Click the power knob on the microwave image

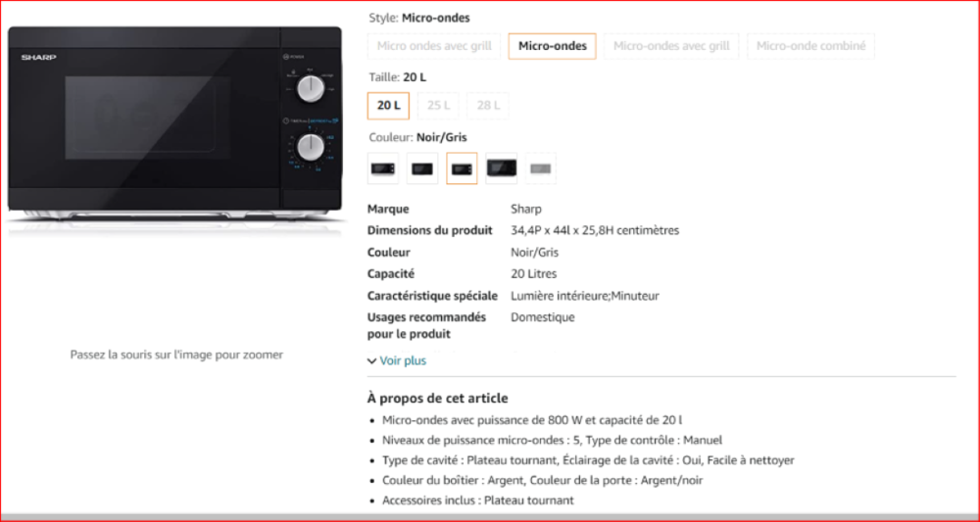(310, 89)
